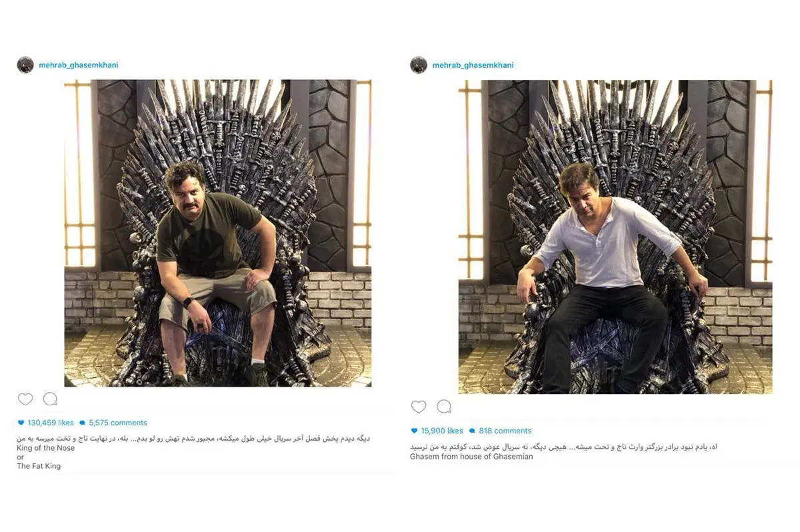View the 130,459 likes list

coord(51,423)
